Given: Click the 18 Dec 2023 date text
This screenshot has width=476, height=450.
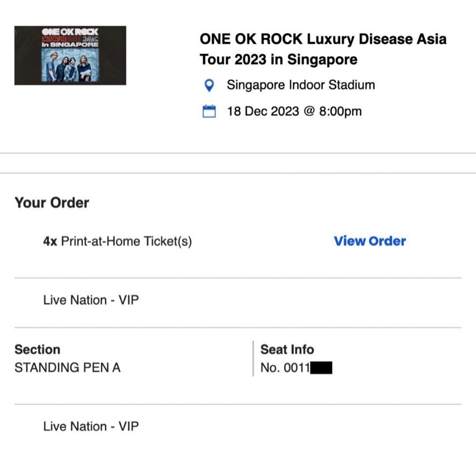Looking at the screenshot, I should (x=294, y=111).
